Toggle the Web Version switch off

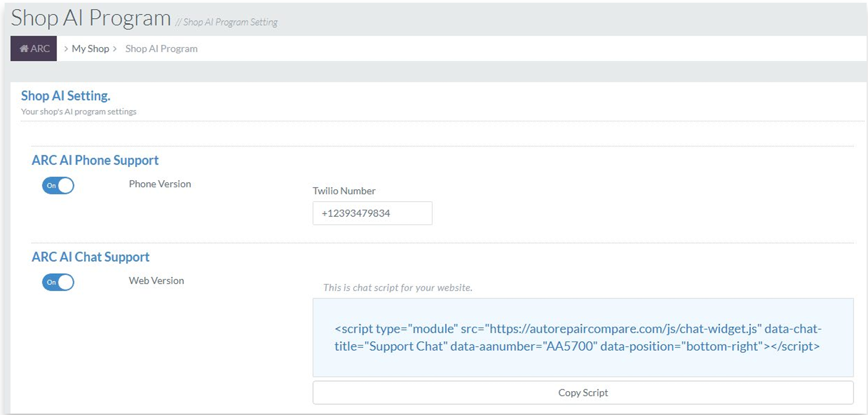coord(58,282)
